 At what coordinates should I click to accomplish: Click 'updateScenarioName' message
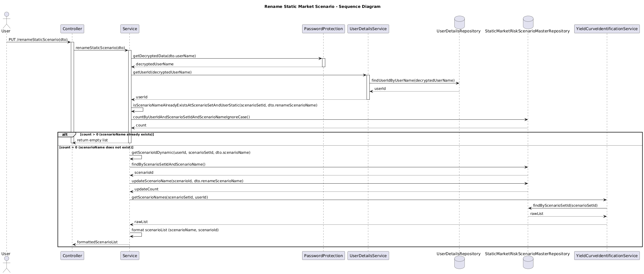187,181
